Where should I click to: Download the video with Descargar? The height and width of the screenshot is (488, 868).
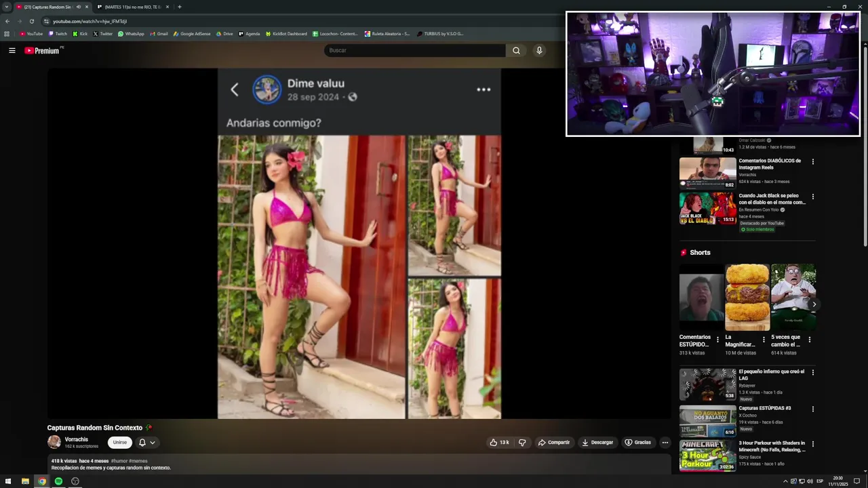597,443
